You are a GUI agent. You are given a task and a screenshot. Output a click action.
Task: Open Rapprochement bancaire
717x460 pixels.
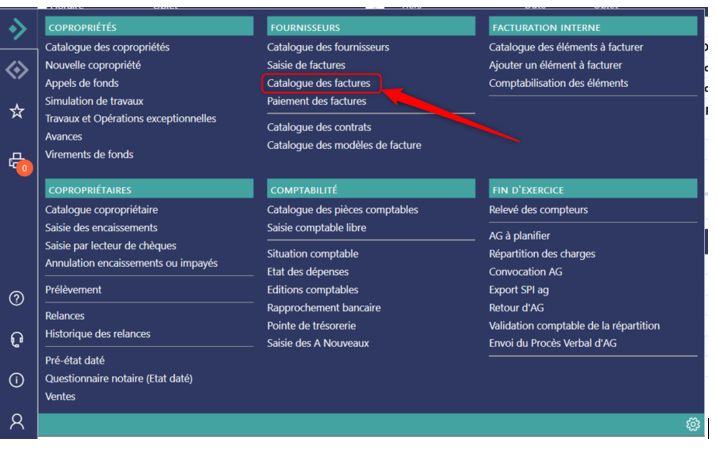[x=323, y=308]
